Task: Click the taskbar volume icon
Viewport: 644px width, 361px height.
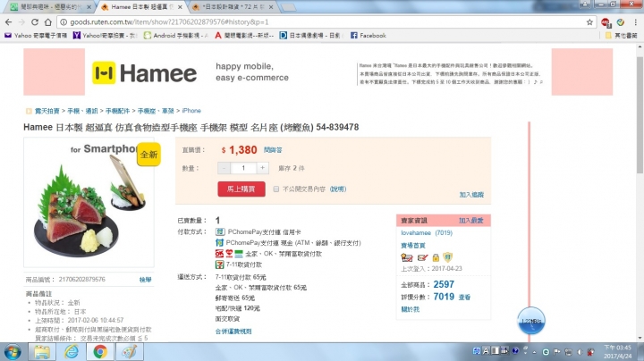Action: tap(580, 352)
